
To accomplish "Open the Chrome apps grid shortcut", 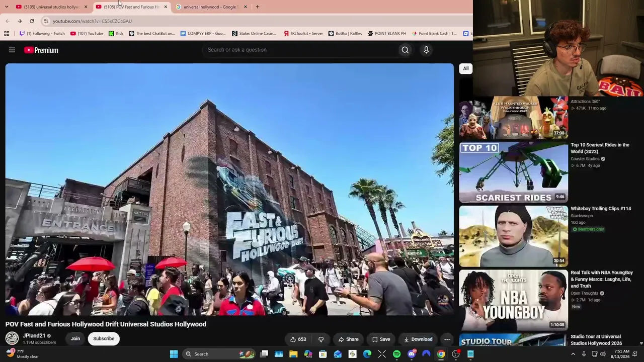I will [7, 34].
